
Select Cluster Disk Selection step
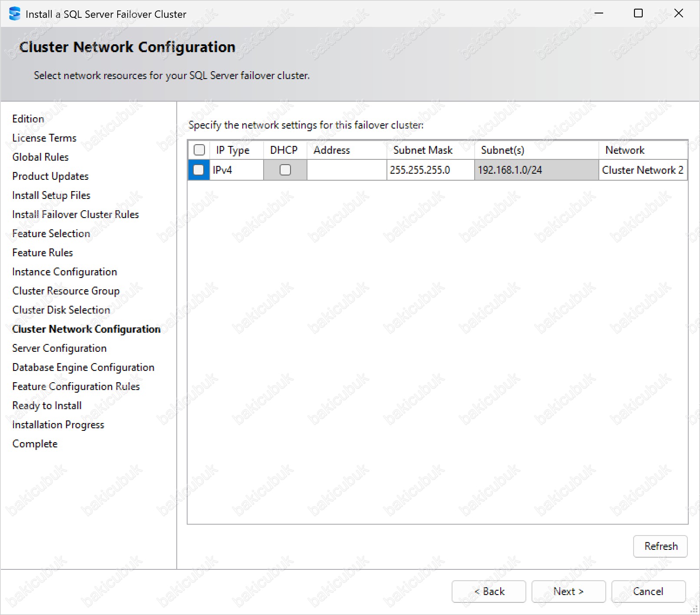(61, 310)
